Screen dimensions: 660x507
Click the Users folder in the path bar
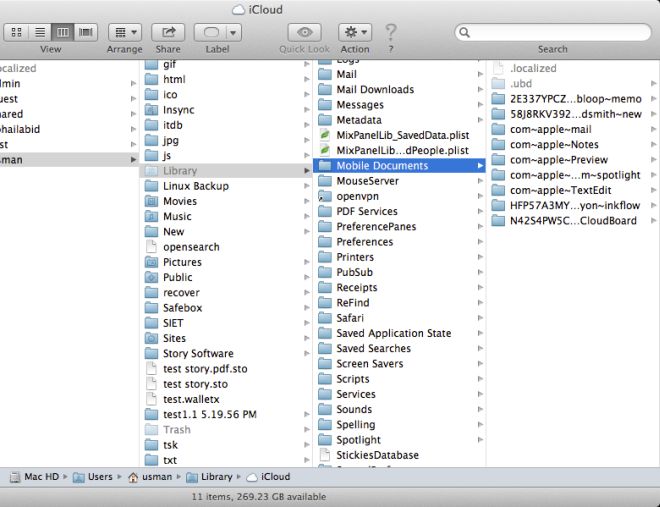(93, 477)
